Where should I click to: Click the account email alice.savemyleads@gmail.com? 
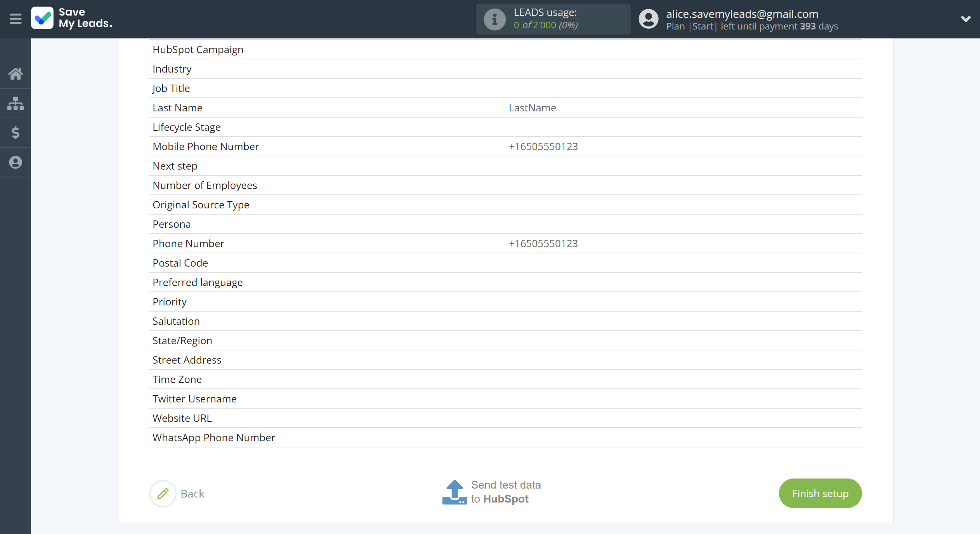pos(742,14)
